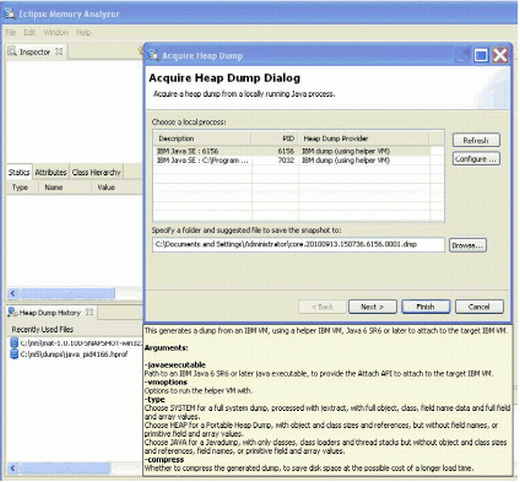
Task: Click the Heap Dump History scrollbar thumb
Action: coord(65,468)
